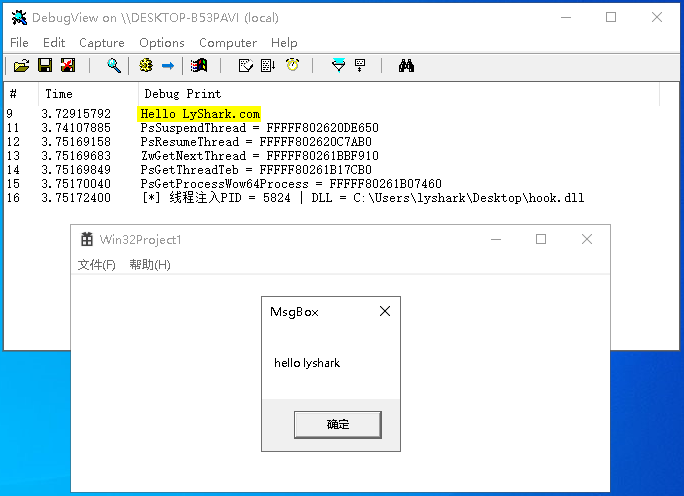Open the Help menu in DebugView
Screen dimensions: 684x496
click(284, 43)
